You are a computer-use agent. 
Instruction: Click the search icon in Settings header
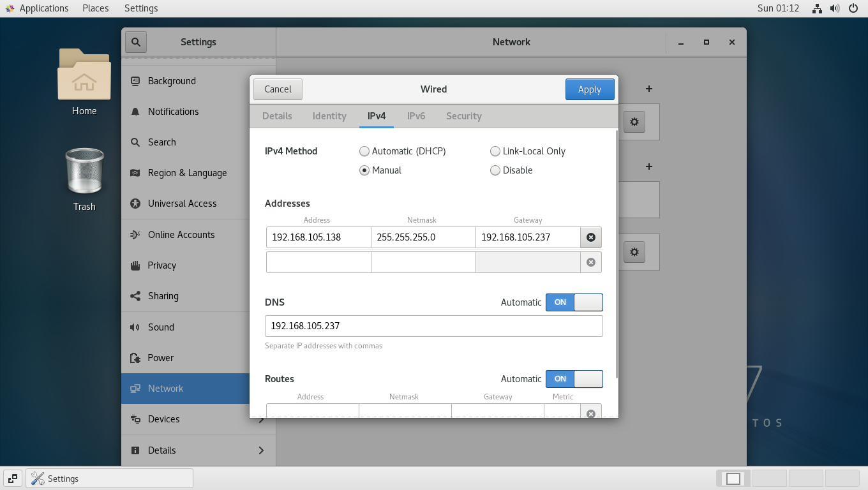point(136,42)
